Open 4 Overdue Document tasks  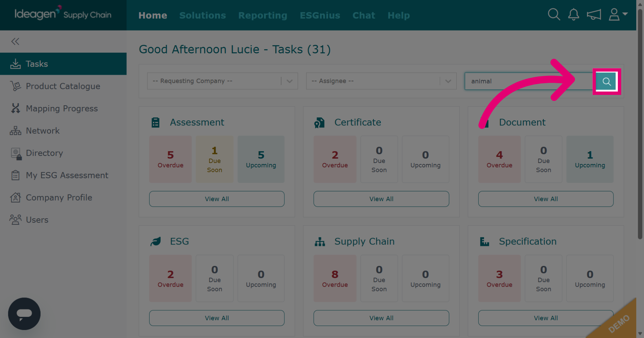[499, 159]
